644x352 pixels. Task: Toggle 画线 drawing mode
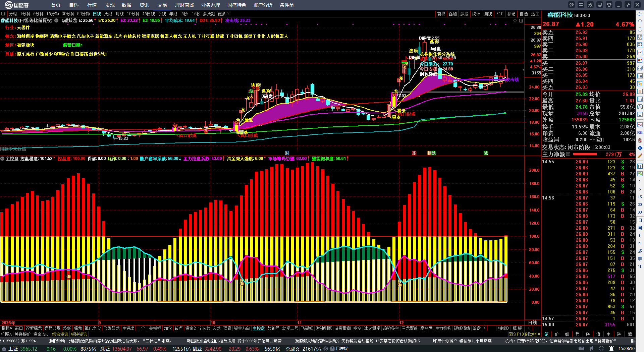coord(488,14)
